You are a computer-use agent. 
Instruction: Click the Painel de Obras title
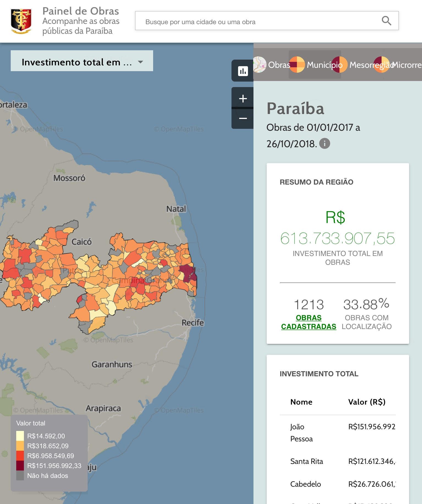coord(81,11)
